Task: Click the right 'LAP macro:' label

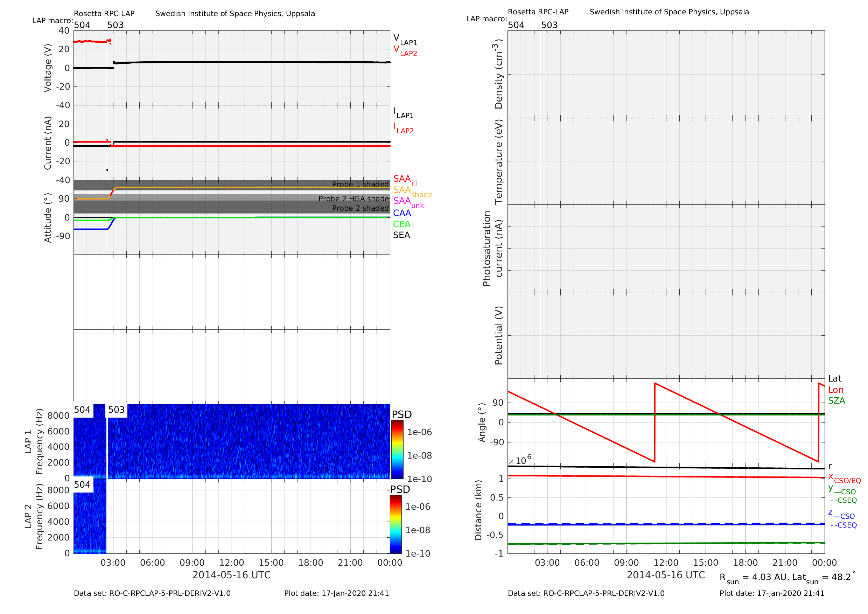Action: [x=486, y=19]
